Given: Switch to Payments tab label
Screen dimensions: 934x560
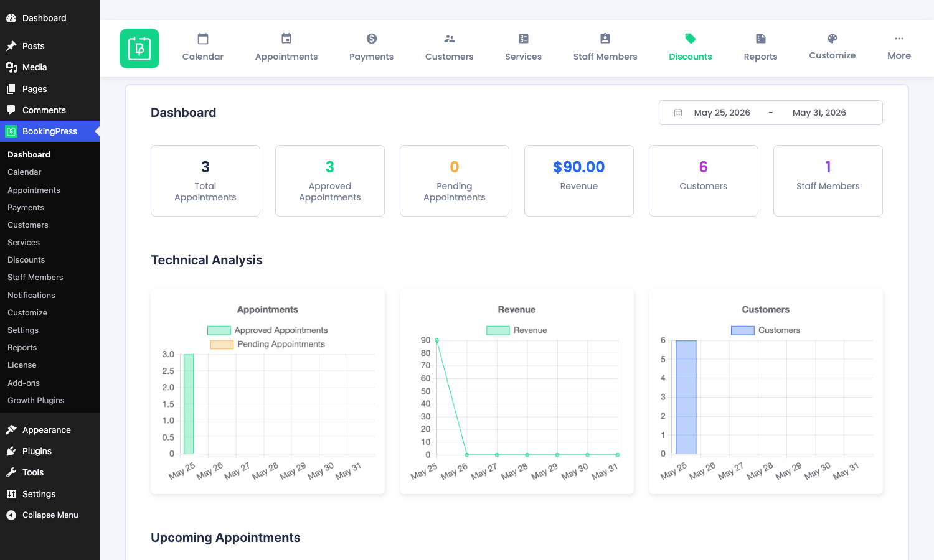Looking at the screenshot, I should coord(372,57).
